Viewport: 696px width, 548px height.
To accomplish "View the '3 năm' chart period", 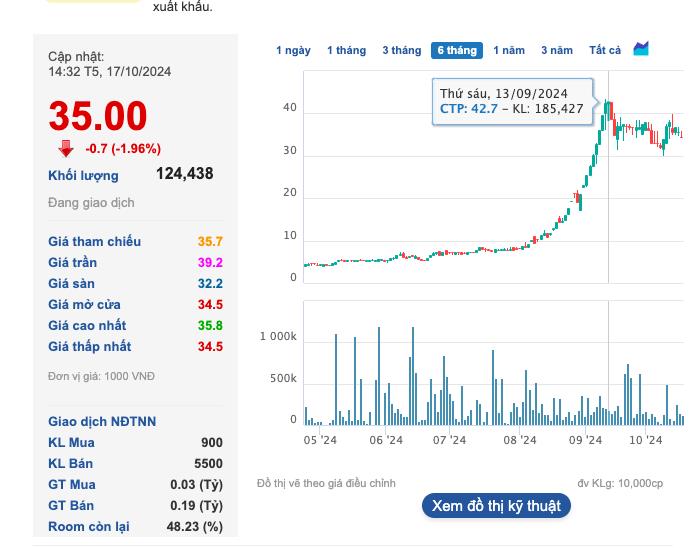I will [x=557, y=50].
